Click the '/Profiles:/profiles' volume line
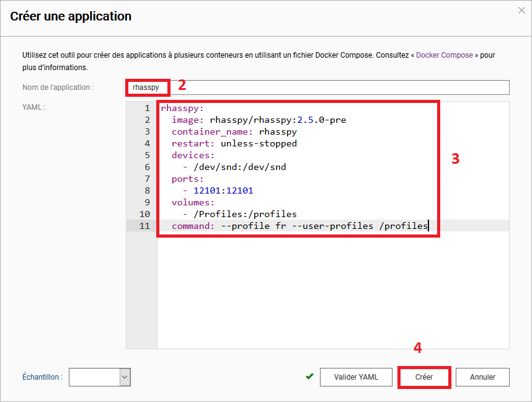The image size is (532, 402). 239,214
